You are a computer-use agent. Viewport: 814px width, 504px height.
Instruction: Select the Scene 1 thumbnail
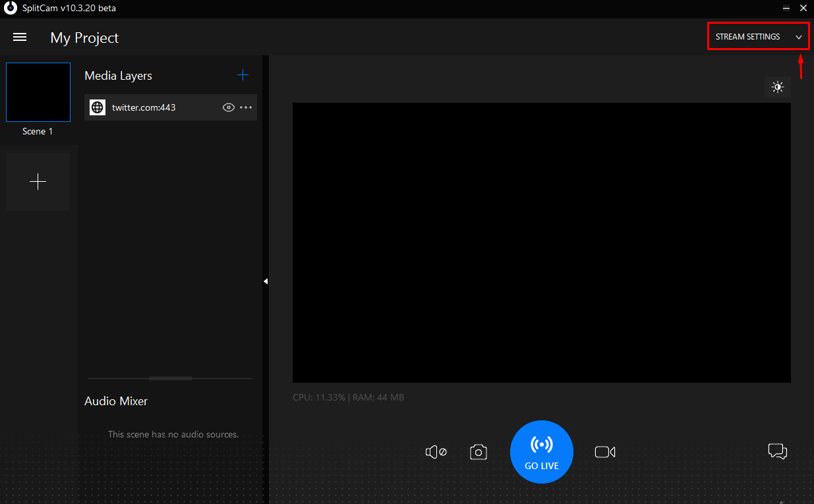pos(38,92)
